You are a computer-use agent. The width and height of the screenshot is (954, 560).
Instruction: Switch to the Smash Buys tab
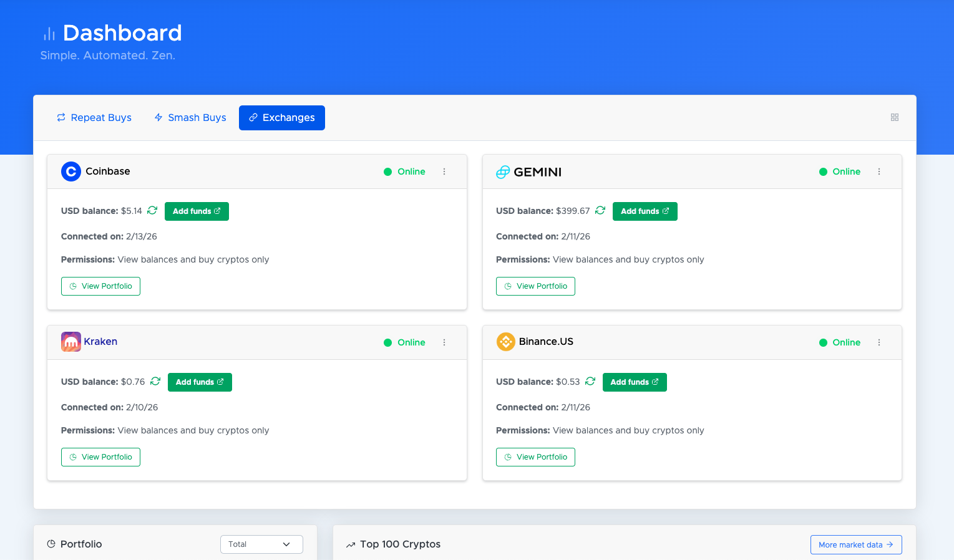[190, 117]
